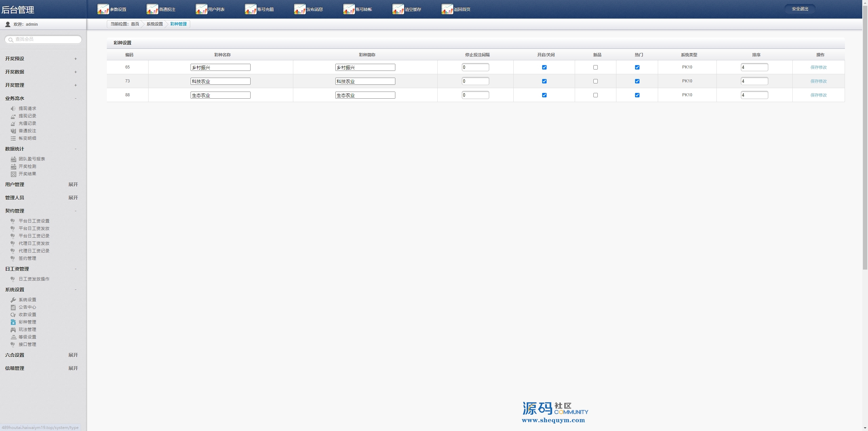Click the 玩法管理 gamepad icon
Image resolution: width=868 pixels, height=431 pixels.
pyautogui.click(x=13, y=330)
